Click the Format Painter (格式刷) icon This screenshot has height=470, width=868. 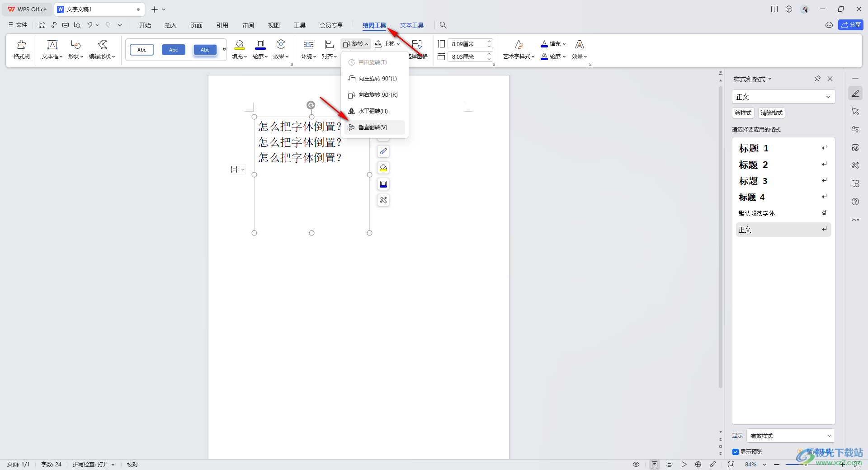(x=21, y=44)
